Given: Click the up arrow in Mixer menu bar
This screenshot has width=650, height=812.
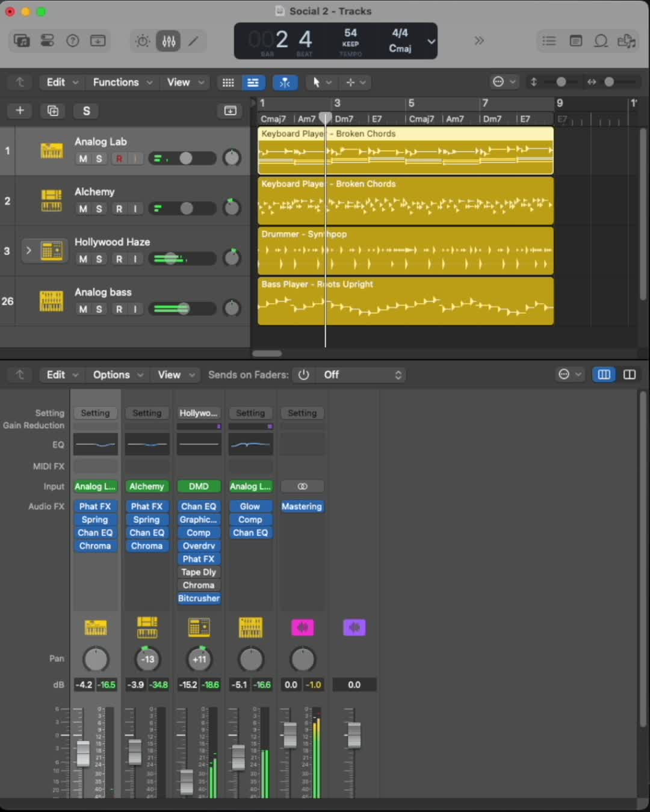Looking at the screenshot, I should (20, 375).
